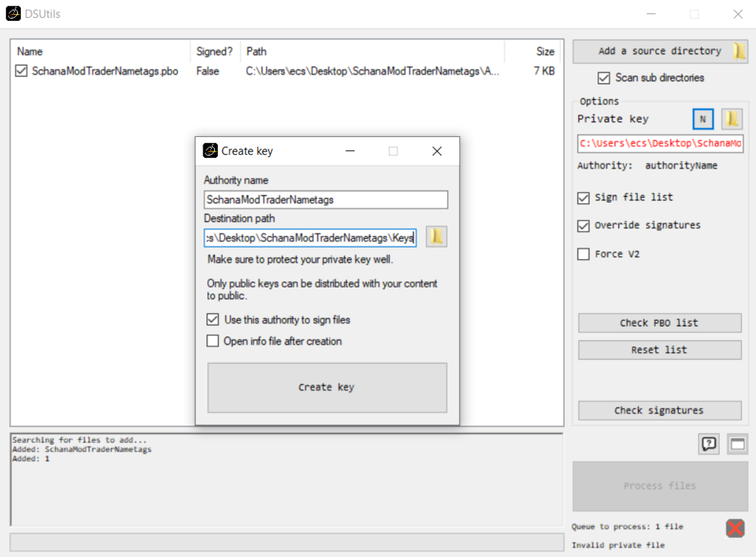
Task: Toggle Scan sub directories checkbox
Action: [x=604, y=77]
